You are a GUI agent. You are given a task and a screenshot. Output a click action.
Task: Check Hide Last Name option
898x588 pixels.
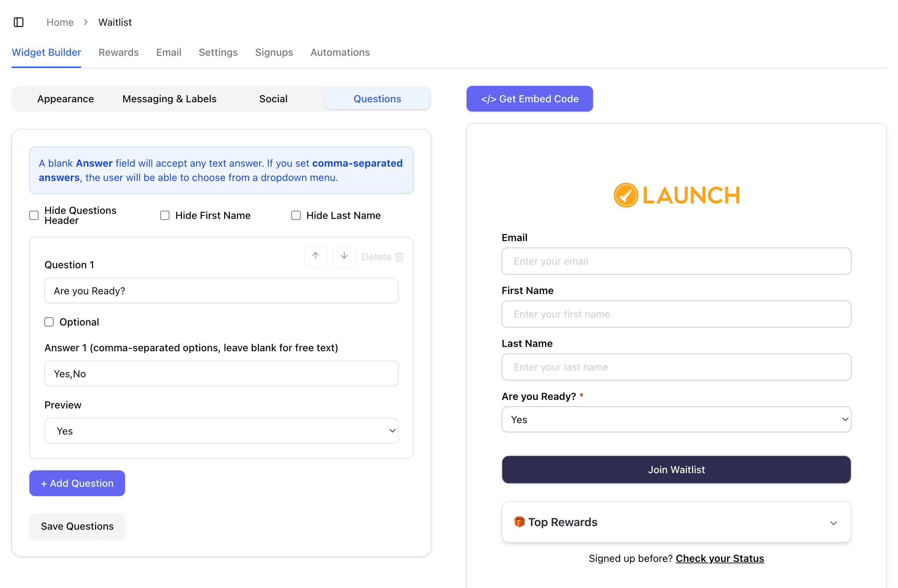pos(296,216)
